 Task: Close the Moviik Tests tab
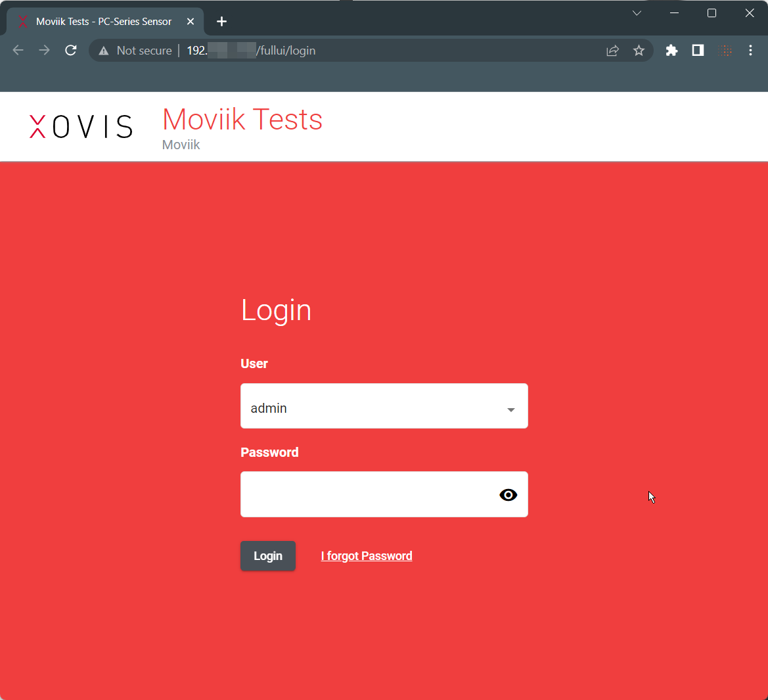point(191,22)
